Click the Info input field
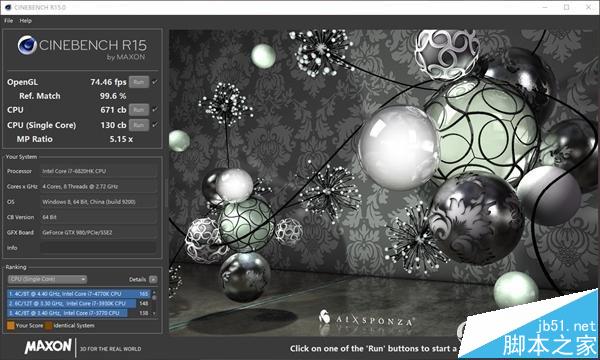The width and height of the screenshot is (600, 360). [99, 248]
